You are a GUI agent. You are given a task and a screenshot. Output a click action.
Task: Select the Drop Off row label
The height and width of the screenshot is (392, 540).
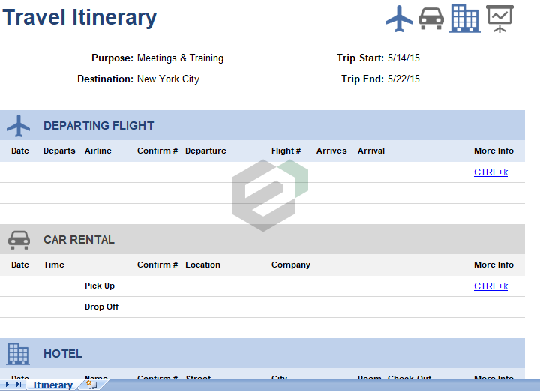(x=101, y=307)
